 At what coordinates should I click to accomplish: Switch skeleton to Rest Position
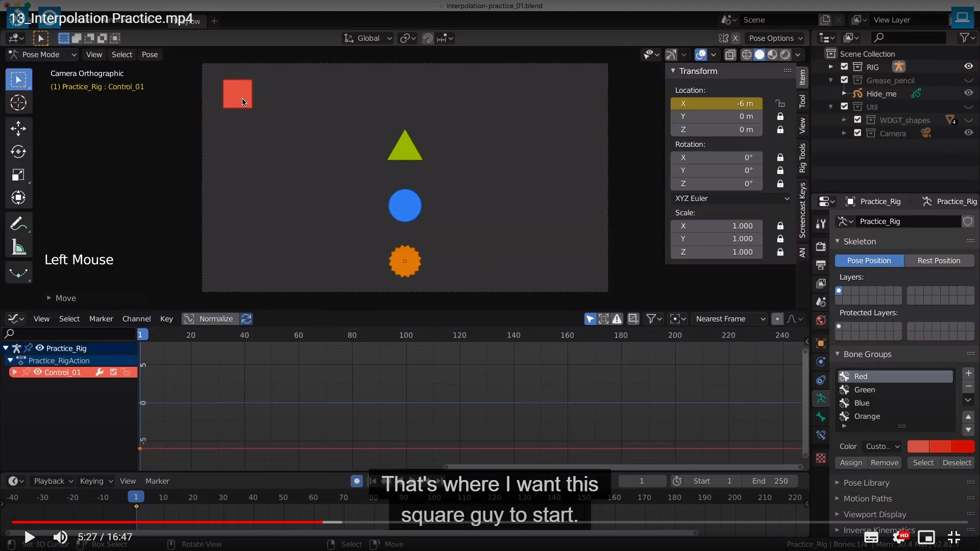(x=938, y=261)
